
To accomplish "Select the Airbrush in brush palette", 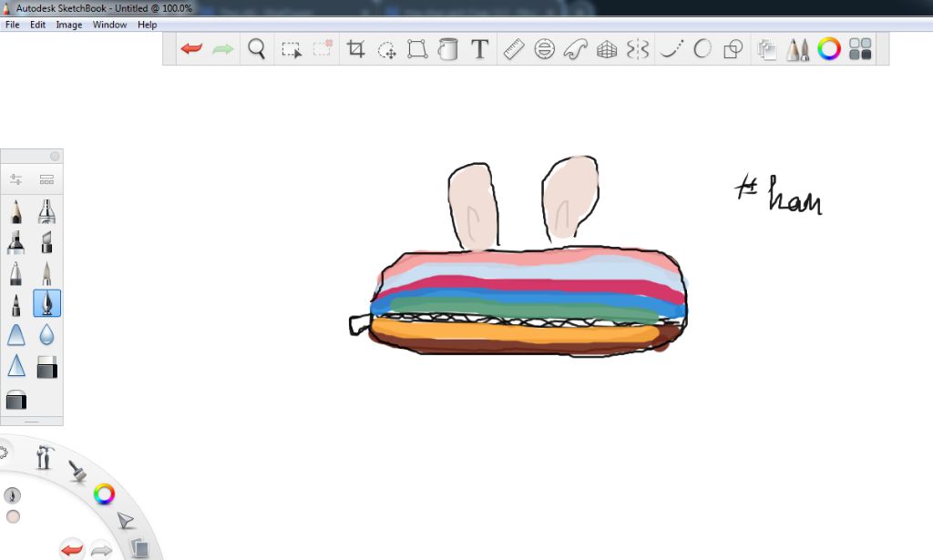I will click(46, 211).
